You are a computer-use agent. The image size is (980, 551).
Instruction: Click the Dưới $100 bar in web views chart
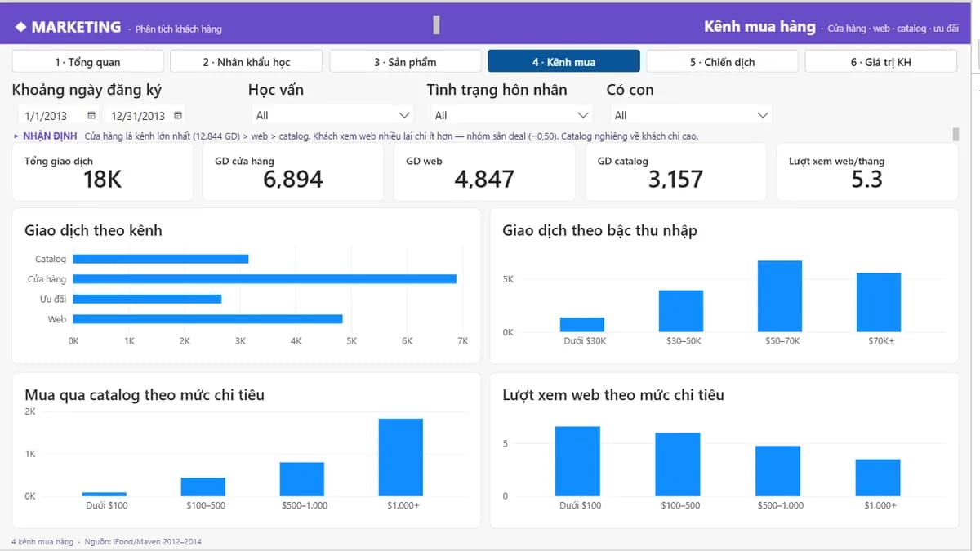pos(578,461)
